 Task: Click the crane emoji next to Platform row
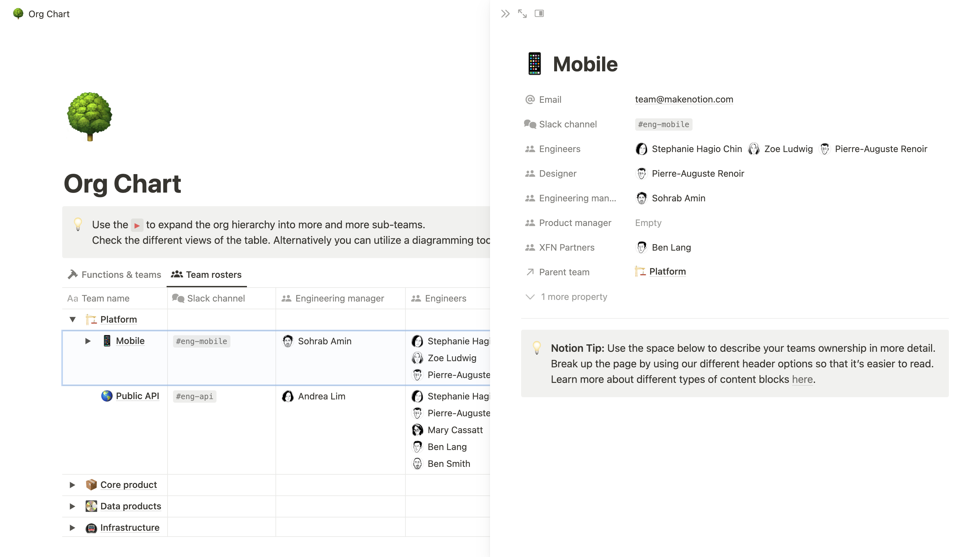[91, 319]
